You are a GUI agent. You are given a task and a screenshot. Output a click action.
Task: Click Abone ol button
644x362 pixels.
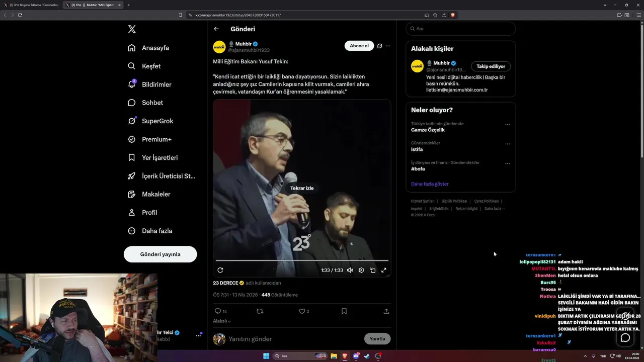(x=359, y=46)
